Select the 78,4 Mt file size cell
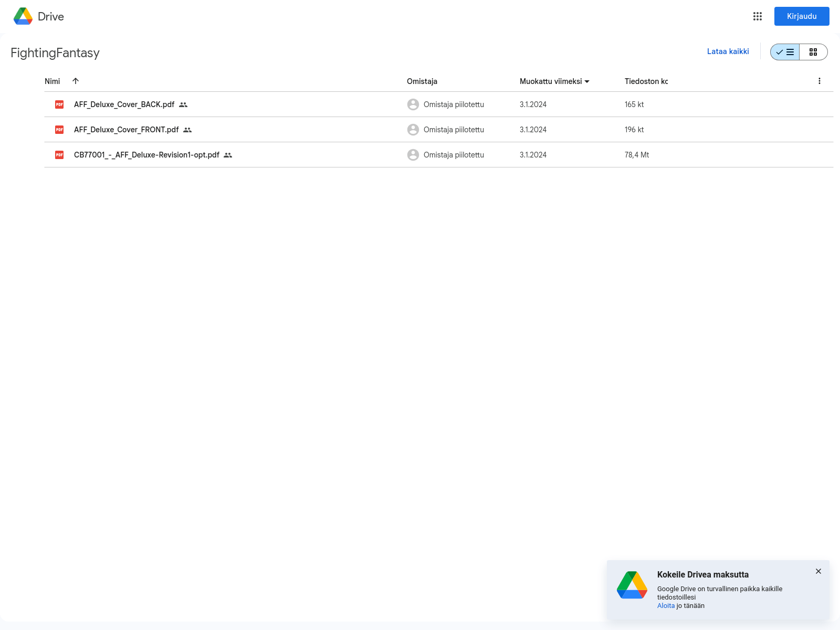This screenshot has height=630, width=840. [x=637, y=155]
